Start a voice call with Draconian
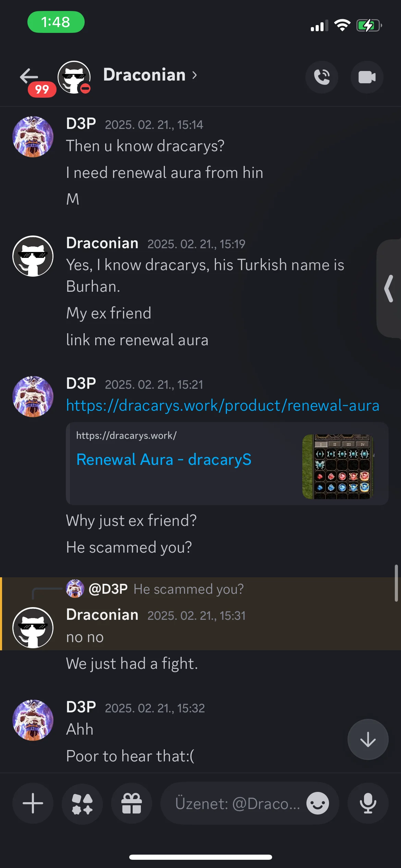This screenshot has height=868, width=401. tap(321, 77)
